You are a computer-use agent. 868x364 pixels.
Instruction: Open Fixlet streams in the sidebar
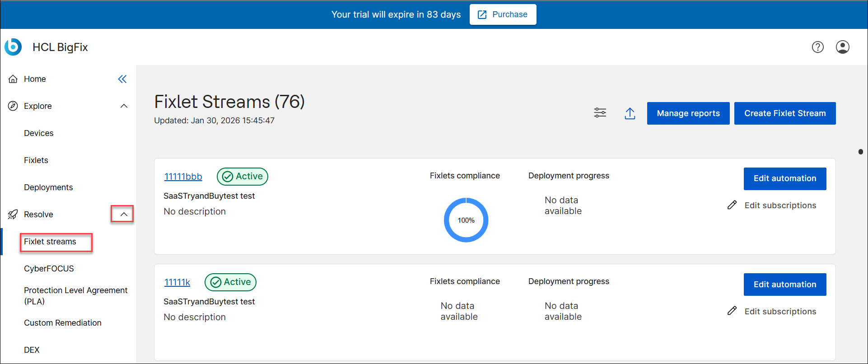tap(50, 242)
